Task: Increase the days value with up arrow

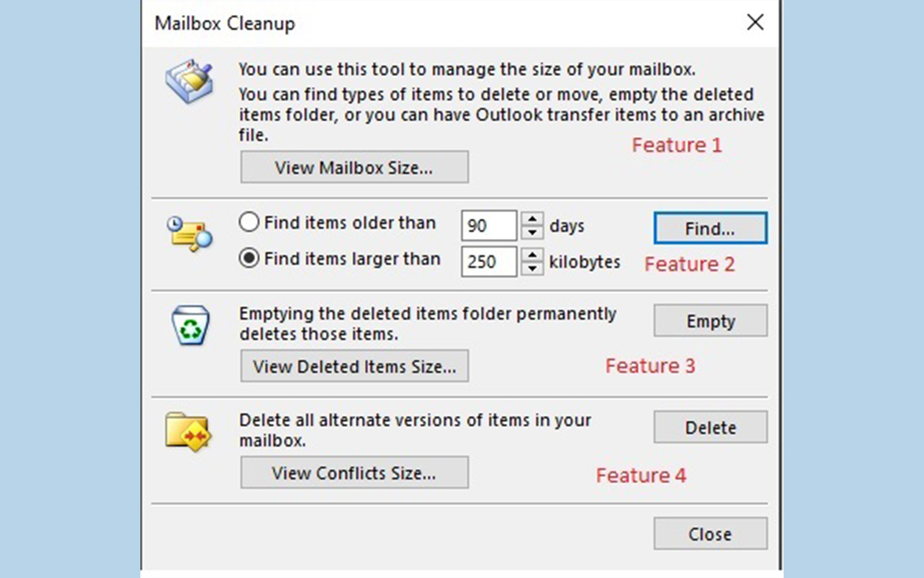Action: point(532,219)
